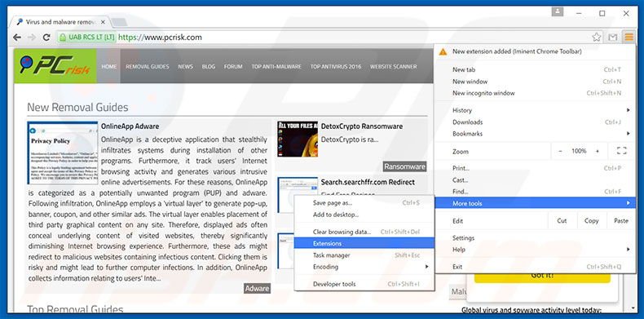Click the green padlock security icon
Screen dimensions: 644x319
tap(63, 38)
